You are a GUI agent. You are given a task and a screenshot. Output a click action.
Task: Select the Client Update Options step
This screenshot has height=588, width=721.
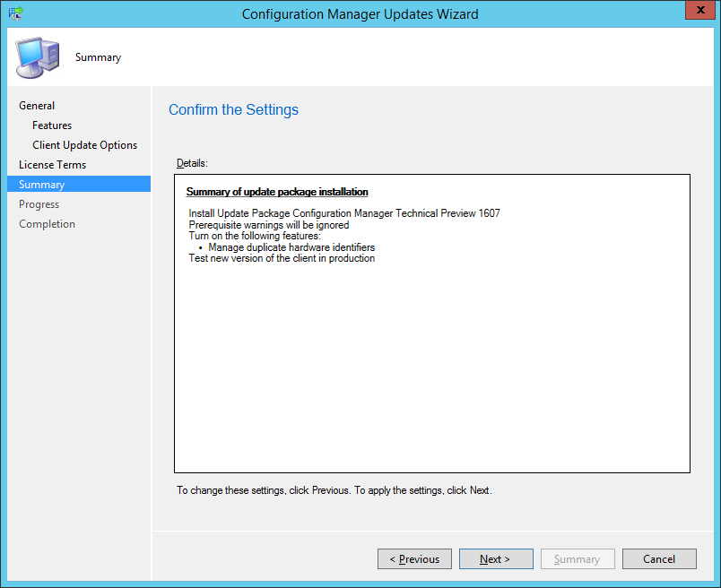point(84,145)
